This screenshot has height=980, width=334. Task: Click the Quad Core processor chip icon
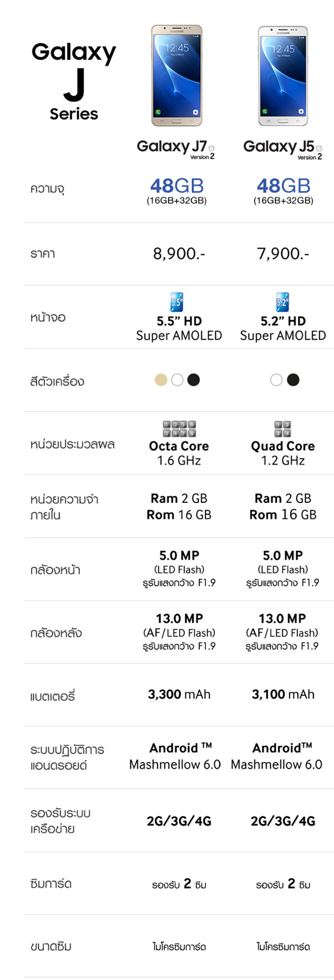283,429
